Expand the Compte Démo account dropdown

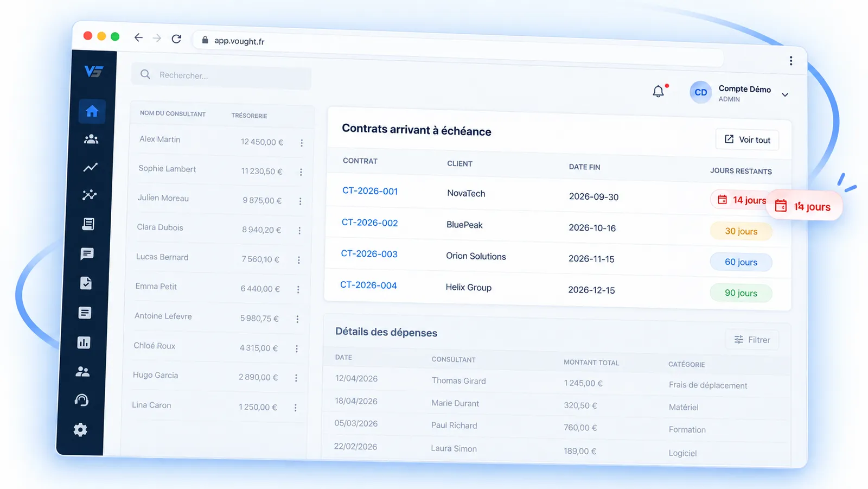click(x=784, y=95)
